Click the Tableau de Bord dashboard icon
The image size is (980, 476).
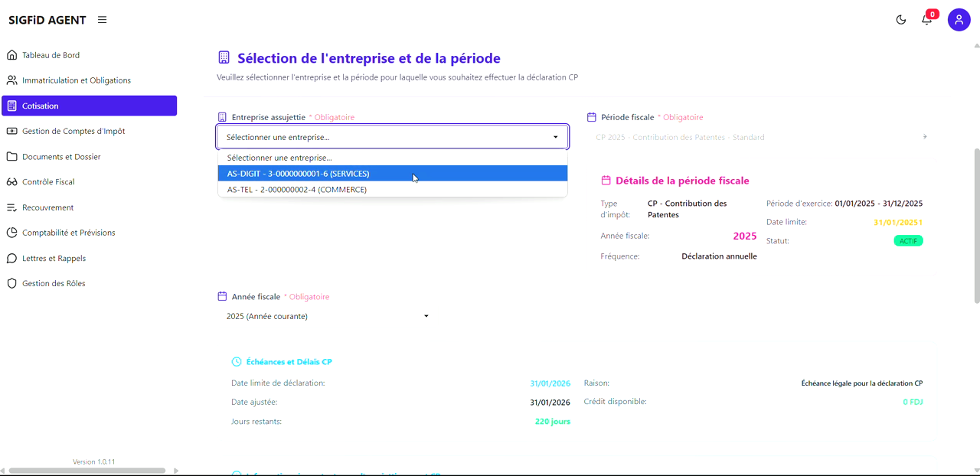[x=11, y=54]
